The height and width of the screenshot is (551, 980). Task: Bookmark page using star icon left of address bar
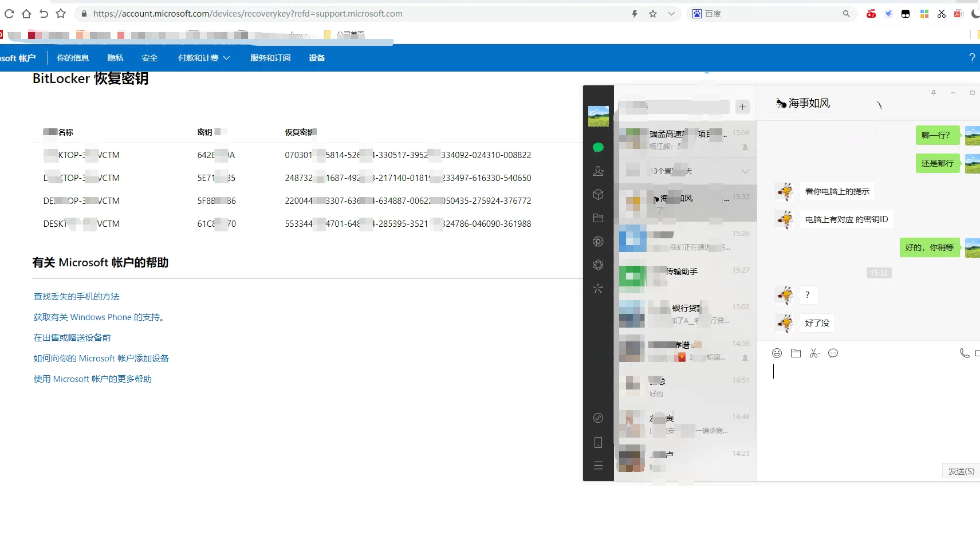[61, 14]
